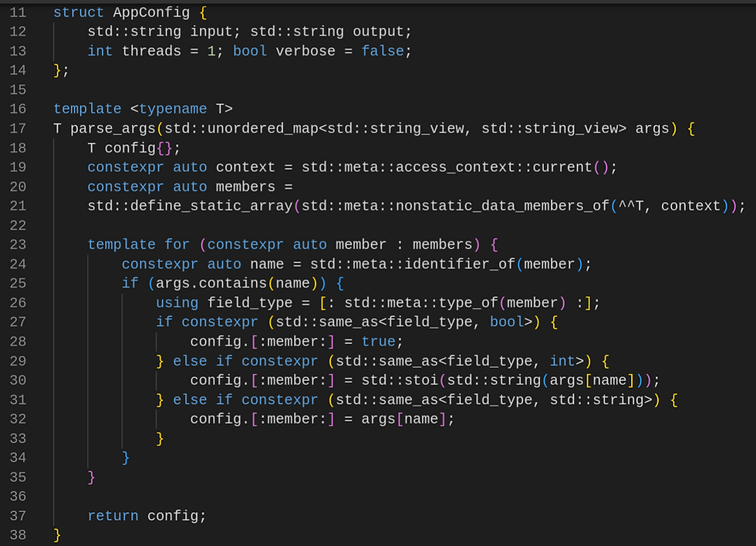Viewport: 756px width, 546px height.
Task: Click 'input' on line 12
Action: (x=211, y=32)
